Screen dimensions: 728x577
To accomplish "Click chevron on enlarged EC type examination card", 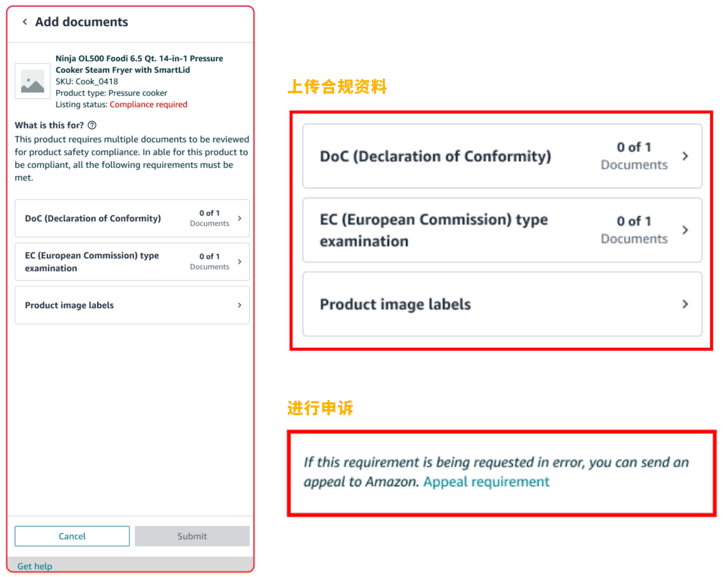I will pos(685,230).
